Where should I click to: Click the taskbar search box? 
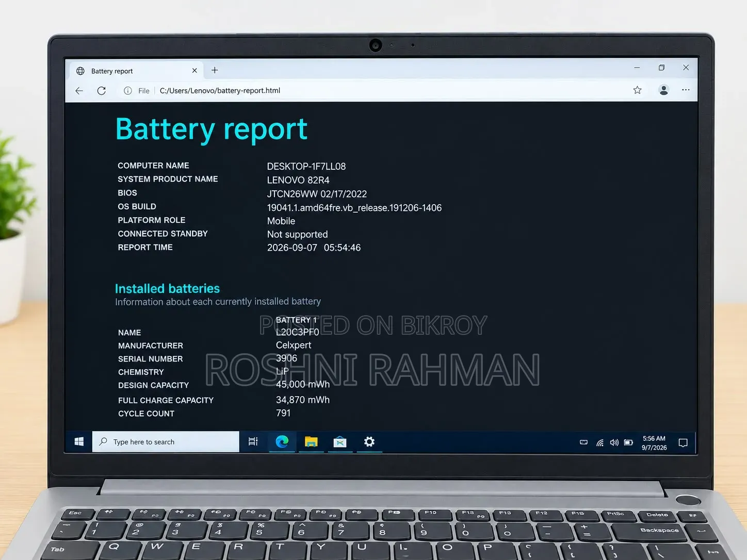[166, 442]
